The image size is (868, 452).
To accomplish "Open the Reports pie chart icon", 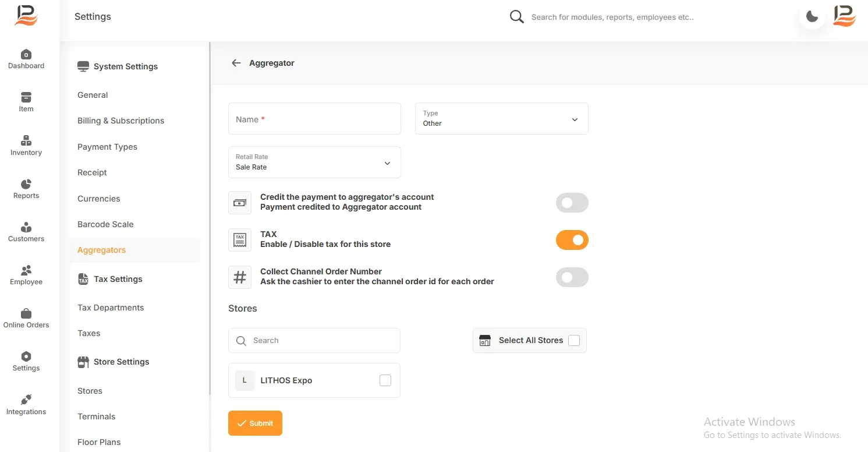I will [x=26, y=184].
